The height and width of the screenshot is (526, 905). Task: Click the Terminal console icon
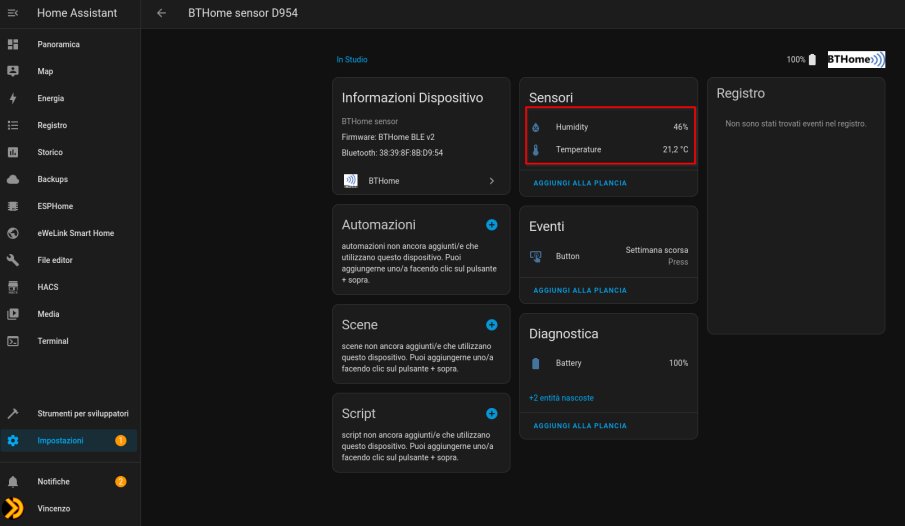pos(13,341)
